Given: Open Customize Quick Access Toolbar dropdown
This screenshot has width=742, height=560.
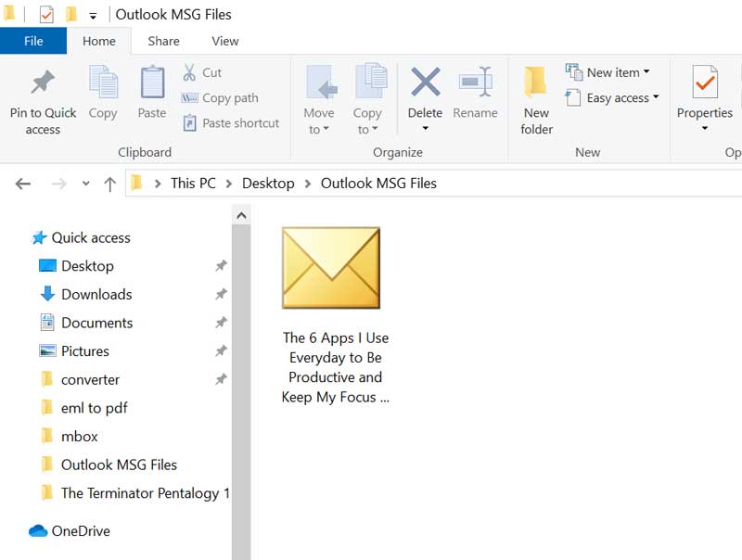Looking at the screenshot, I should (x=93, y=16).
